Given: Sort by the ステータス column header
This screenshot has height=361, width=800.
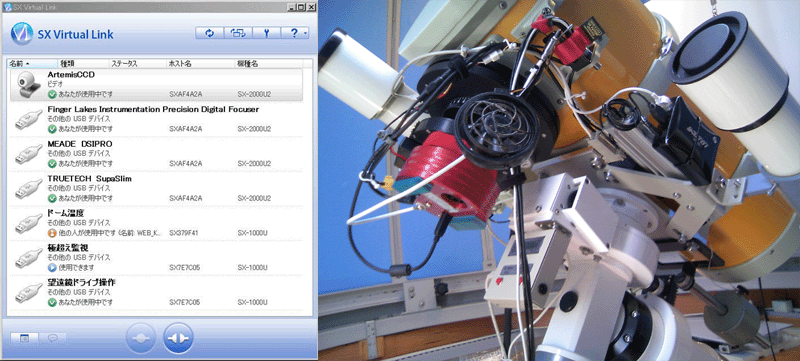Looking at the screenshot, I should click(x=137, y=64).
